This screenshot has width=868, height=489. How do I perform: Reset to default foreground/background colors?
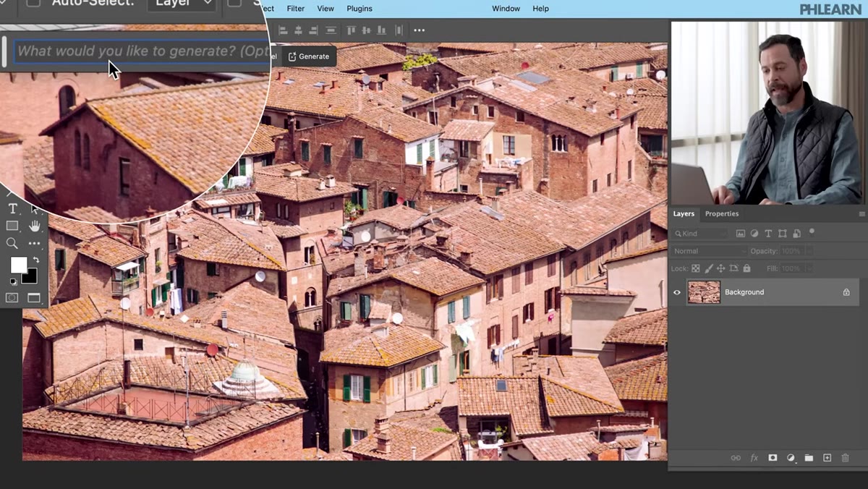pos(13,281)
